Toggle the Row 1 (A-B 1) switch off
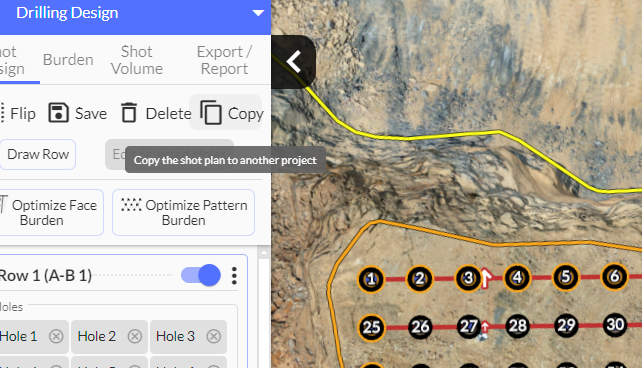 (x=201, y=275)
